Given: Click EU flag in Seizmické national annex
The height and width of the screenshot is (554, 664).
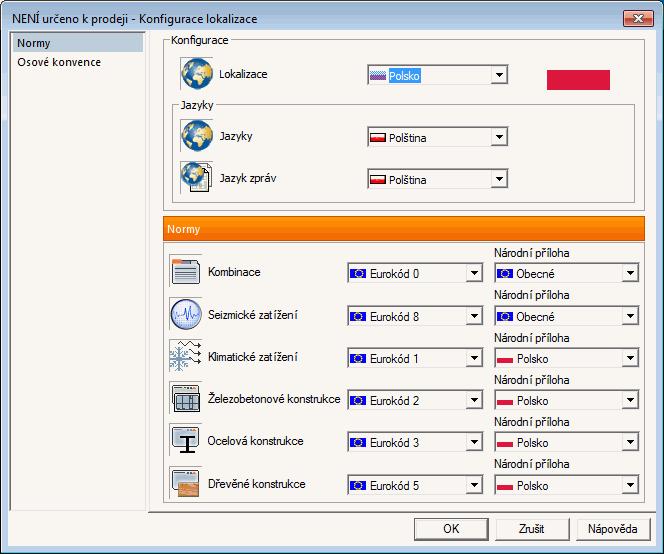Looking at the screenshot, I should 505,316.
